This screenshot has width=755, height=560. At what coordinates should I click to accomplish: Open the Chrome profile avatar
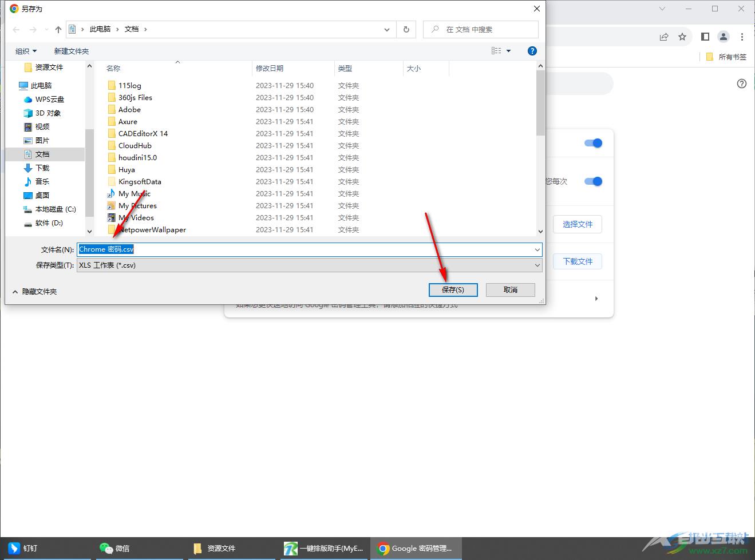724,37
